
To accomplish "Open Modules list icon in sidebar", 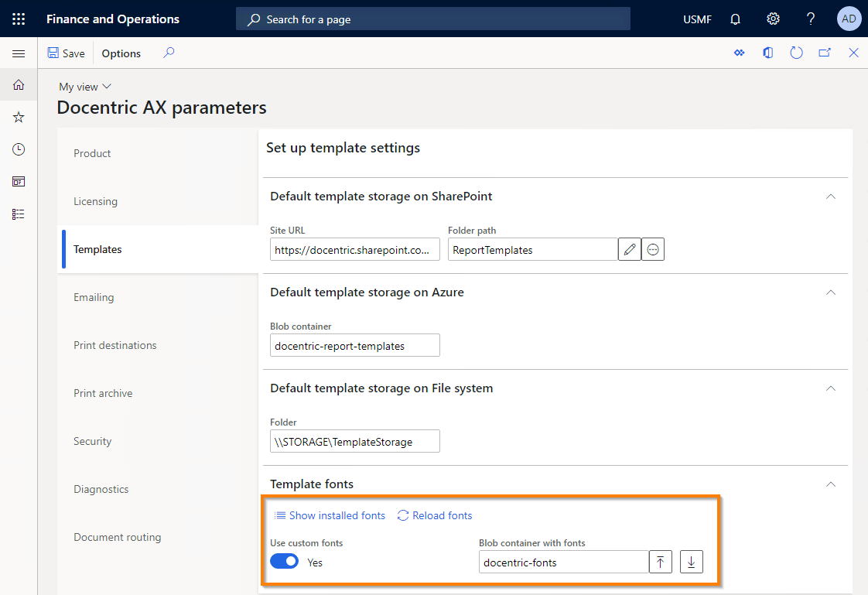I will click(19, 214).
